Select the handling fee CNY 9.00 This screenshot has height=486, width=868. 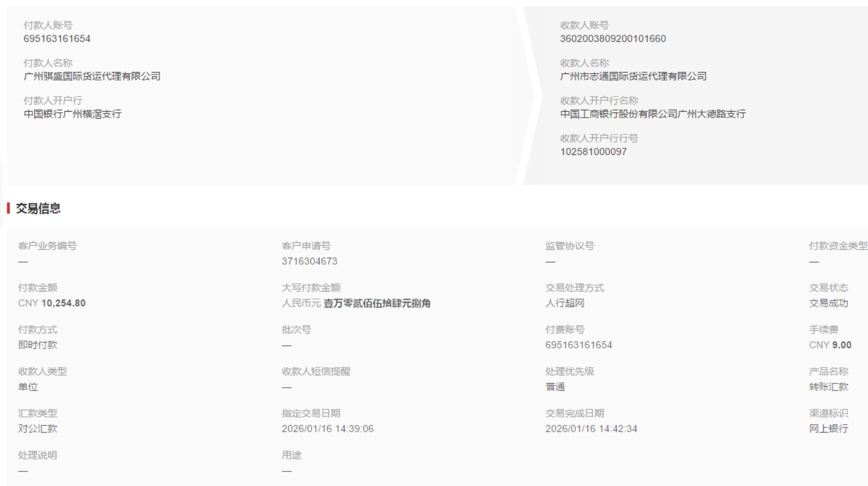(x=830, y=345)
